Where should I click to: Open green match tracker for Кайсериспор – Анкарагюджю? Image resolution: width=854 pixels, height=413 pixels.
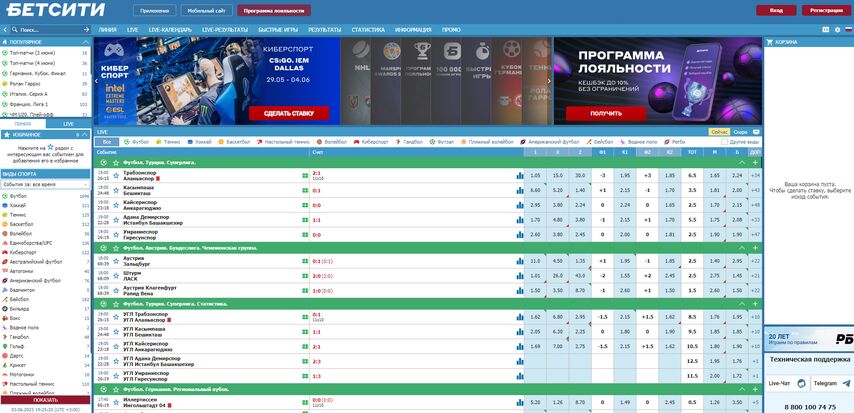(x=305, y=205)
